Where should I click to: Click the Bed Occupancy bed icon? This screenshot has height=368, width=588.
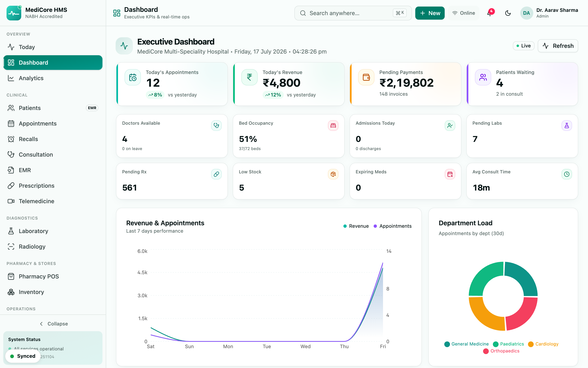[333, 126]
